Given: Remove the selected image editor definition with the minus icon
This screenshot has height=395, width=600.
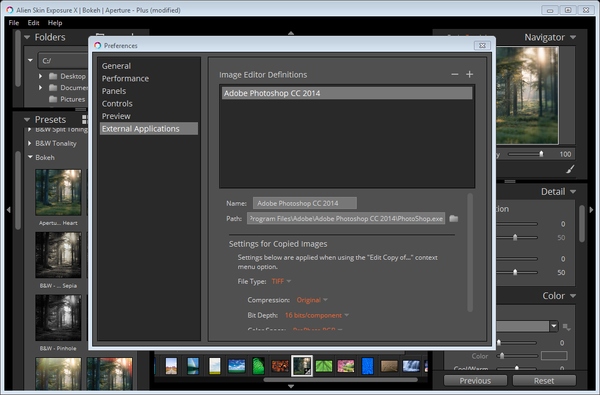Looking at the screenshot, I should click(455, 74).
